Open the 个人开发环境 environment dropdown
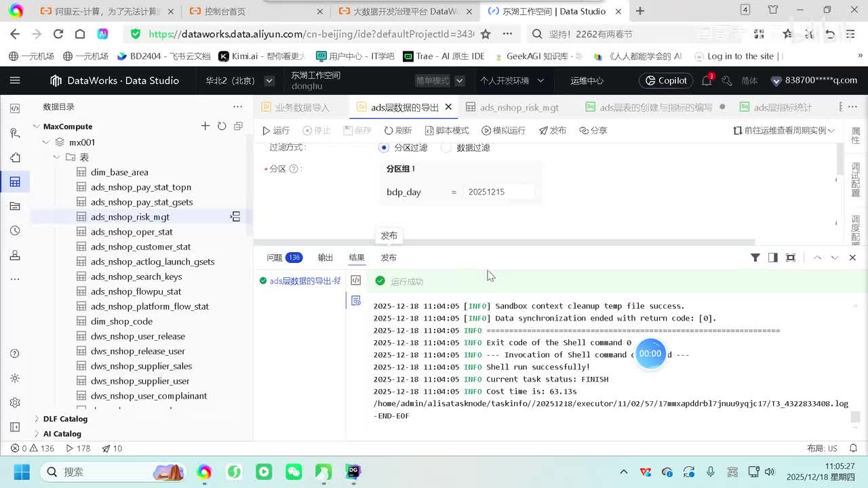This screenshot has width=868, height=488. click(x=512, y=80)
